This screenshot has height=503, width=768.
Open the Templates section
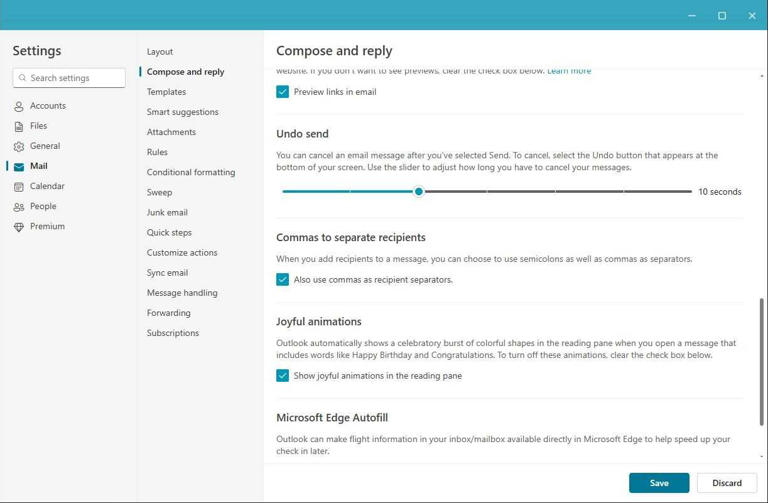coord(166,92)
